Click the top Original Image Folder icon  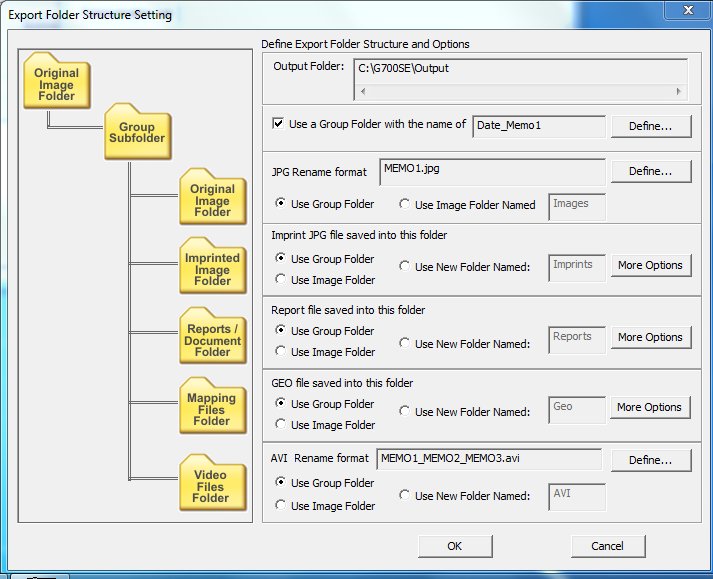pyautogui.click(x=57, y=81)
